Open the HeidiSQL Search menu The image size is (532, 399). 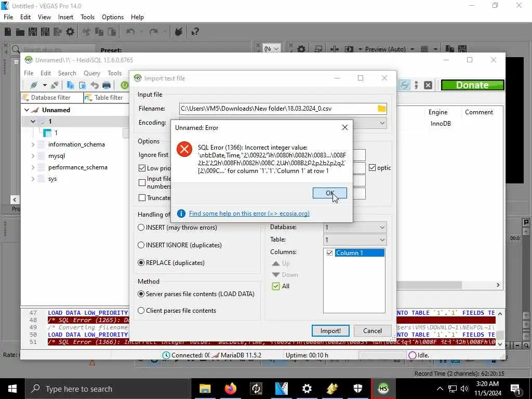pyautogui.click(x=67, y=73)
